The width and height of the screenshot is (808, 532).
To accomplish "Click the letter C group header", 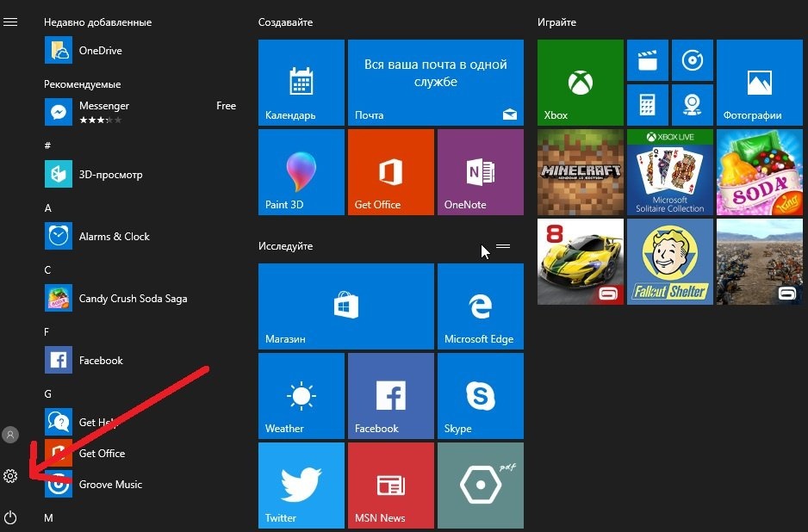I will click(x=48, y=270).
